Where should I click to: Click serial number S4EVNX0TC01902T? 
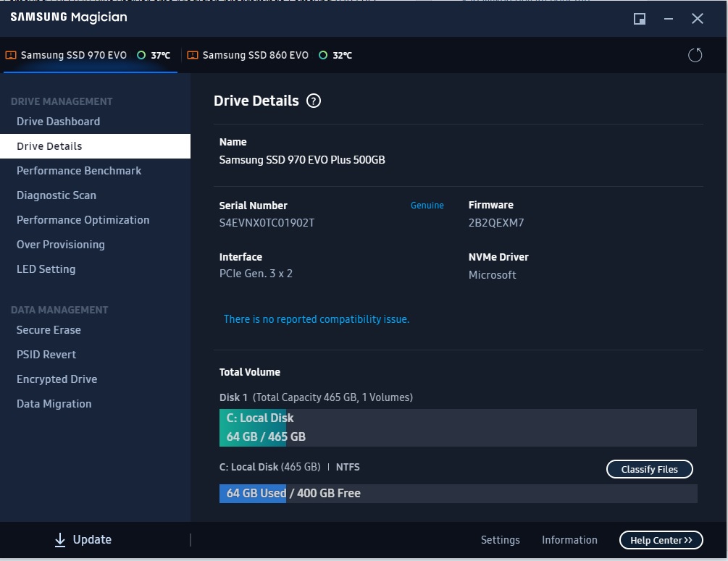coord(267,223)
